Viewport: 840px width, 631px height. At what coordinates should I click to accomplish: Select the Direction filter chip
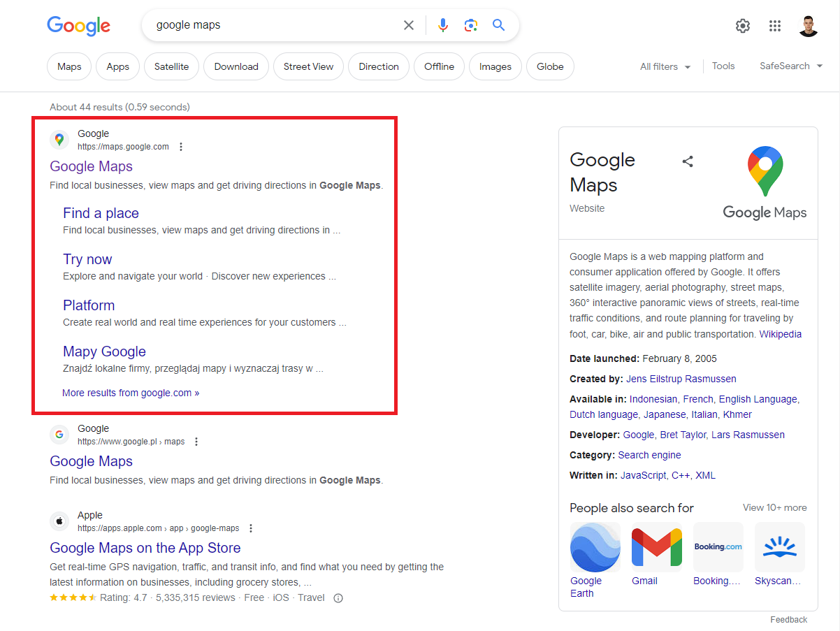pyautogui.click(x=379, y=66)
